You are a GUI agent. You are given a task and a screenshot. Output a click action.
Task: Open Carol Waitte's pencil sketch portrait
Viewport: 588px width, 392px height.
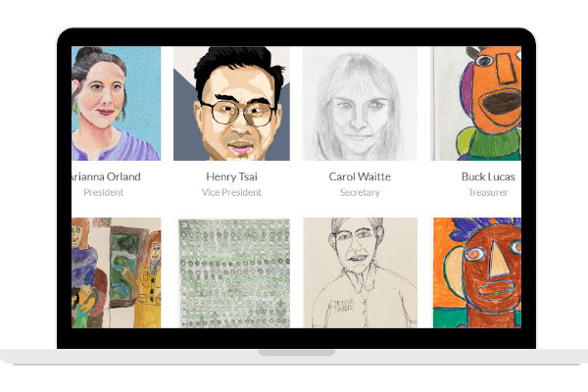[360, 104]
